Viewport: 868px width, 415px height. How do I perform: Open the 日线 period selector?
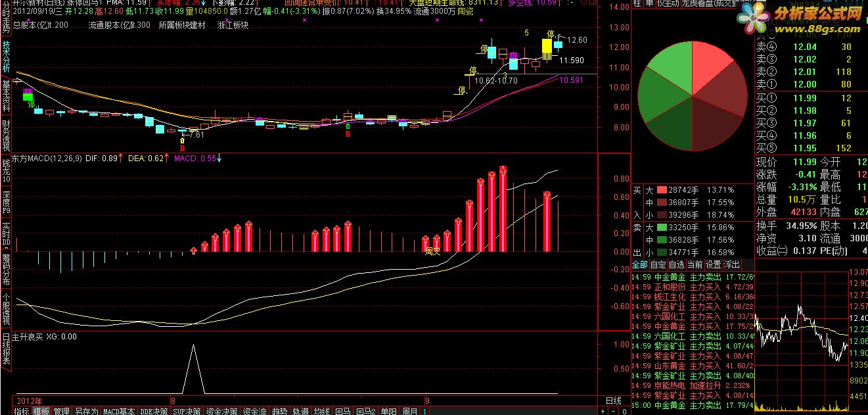coord(613,401)
